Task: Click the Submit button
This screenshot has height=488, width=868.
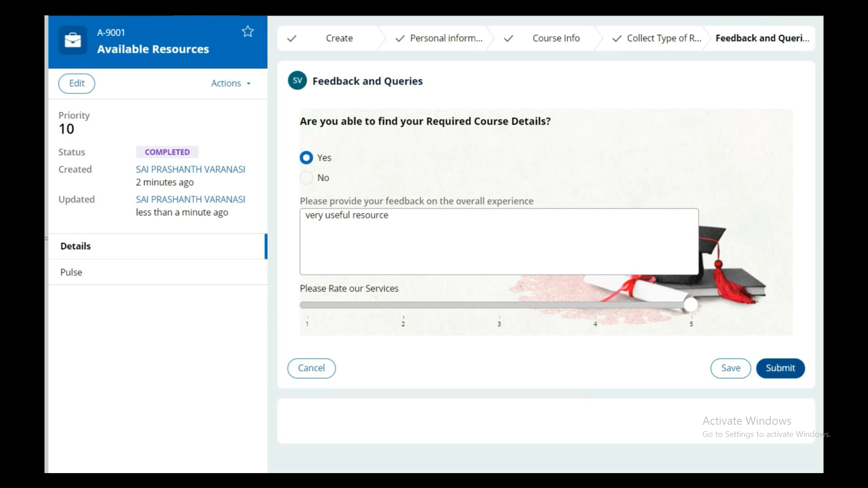Action: [780, 368]
